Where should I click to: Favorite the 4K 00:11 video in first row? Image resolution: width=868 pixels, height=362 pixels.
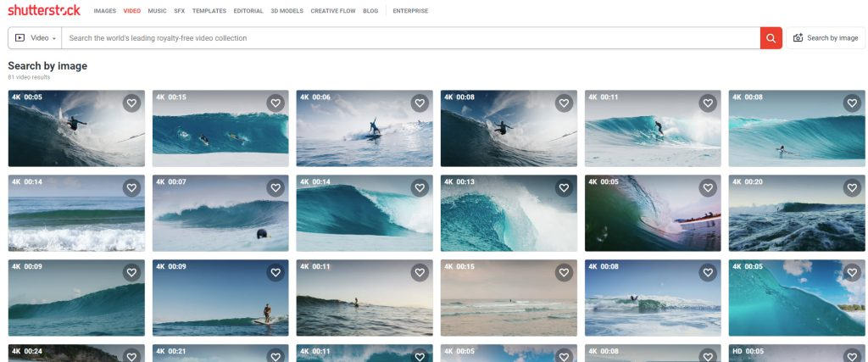click(708, 103)
